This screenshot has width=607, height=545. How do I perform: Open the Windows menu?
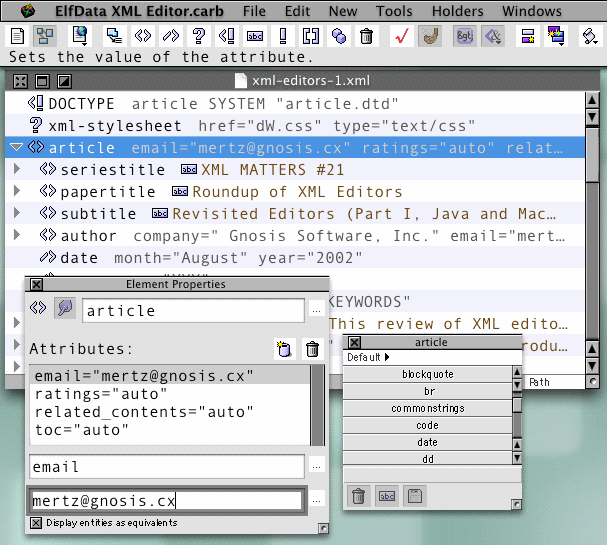click(532, 11)
